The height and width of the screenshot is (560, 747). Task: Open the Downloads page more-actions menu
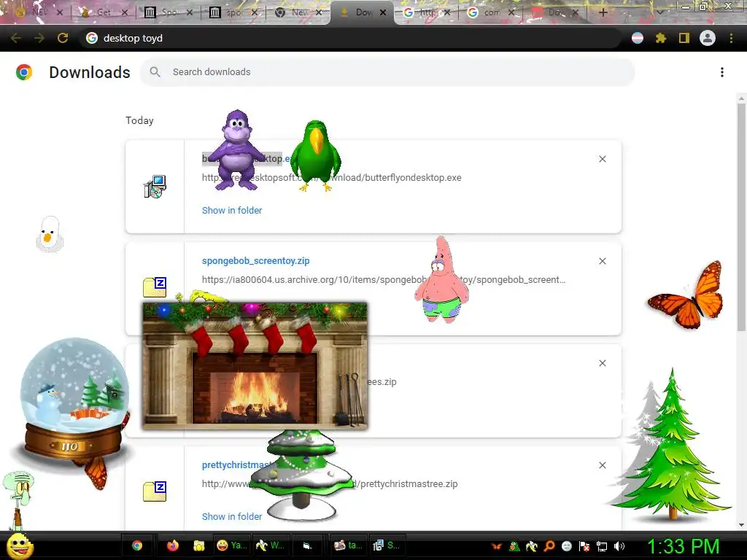[x=722, y=72]
